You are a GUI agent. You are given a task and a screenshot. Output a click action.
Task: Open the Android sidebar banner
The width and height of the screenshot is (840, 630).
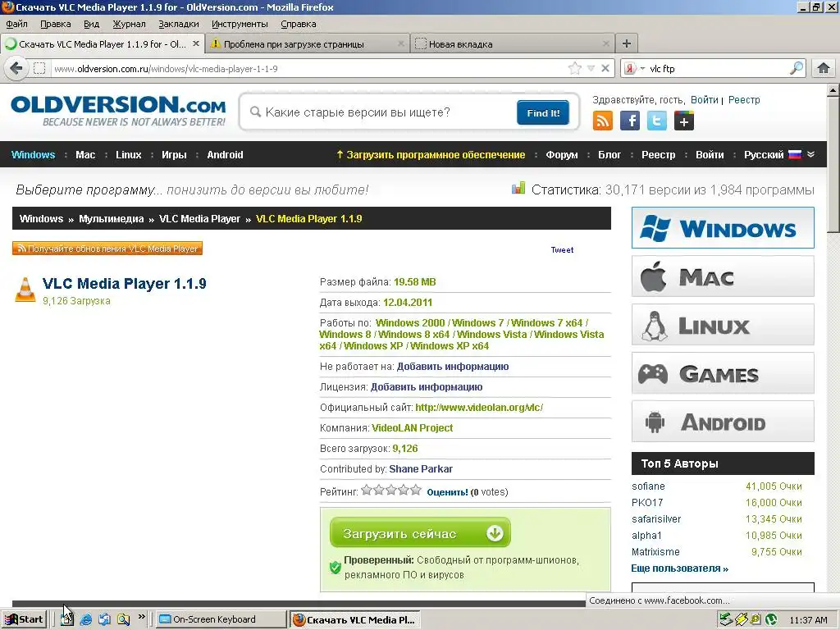[x=723, y=422]
